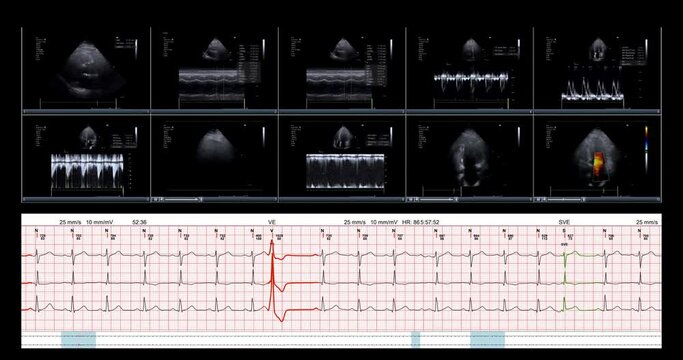Click the SVE strip label
Viewport: 683px width, 360px height.
(564, 222)
